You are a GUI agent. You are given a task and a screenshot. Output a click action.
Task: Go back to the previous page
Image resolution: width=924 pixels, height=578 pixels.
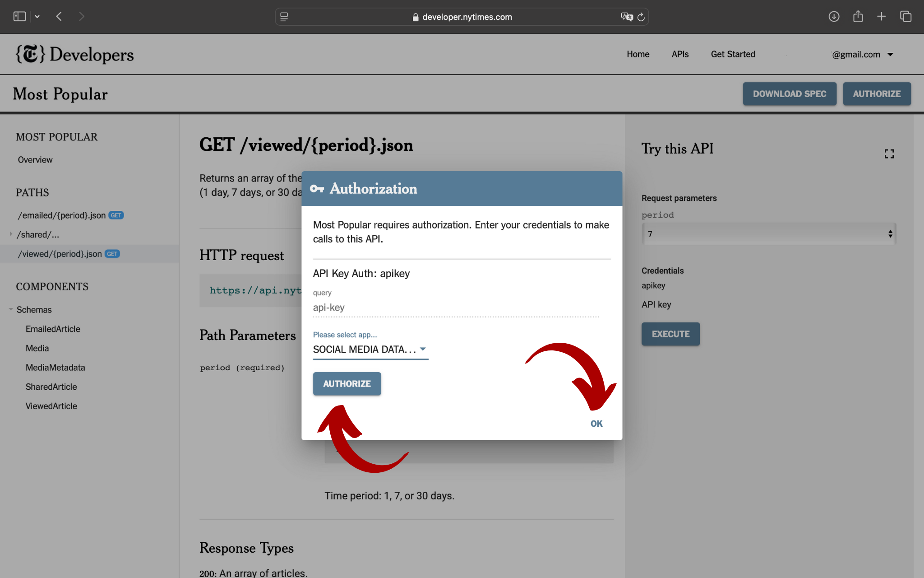[59, 17]
